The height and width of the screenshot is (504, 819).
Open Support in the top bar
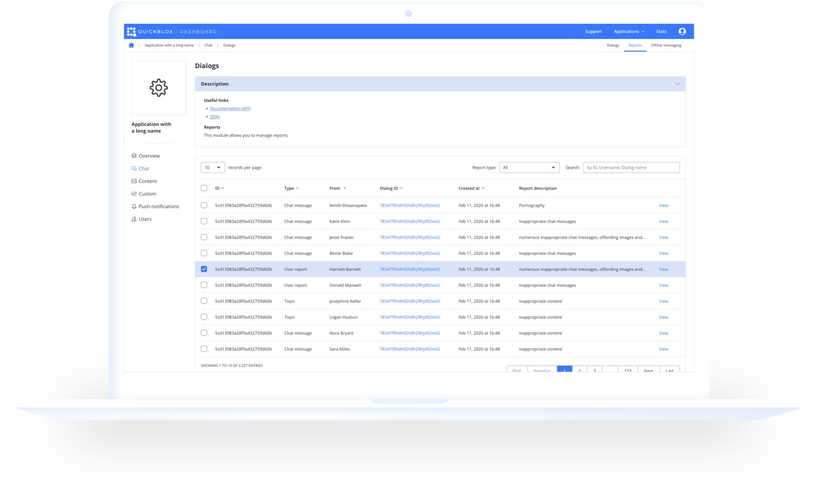pyautogui.click(x=593, y=31)
